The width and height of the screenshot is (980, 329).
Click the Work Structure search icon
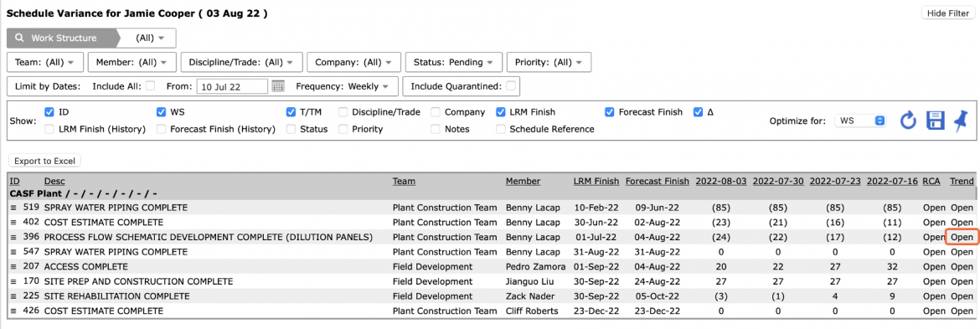tap(19, 38)
